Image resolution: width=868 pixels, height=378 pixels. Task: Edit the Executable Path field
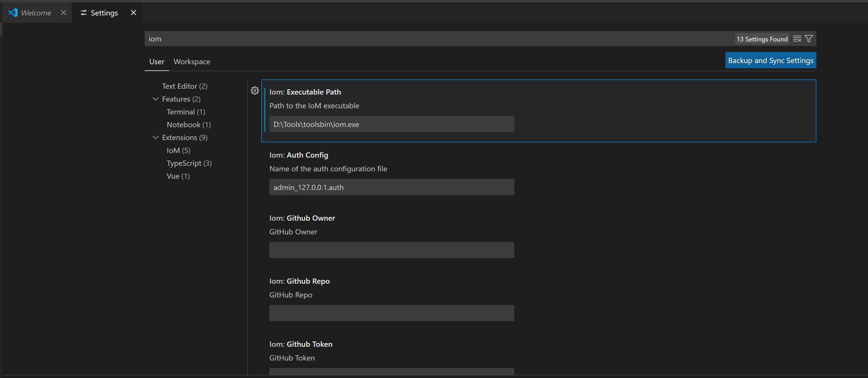click(392, 124)
